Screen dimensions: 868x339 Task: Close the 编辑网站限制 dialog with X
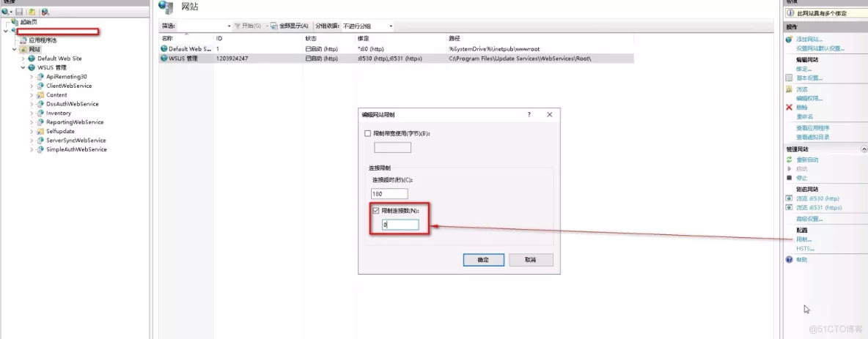(550, 114)
